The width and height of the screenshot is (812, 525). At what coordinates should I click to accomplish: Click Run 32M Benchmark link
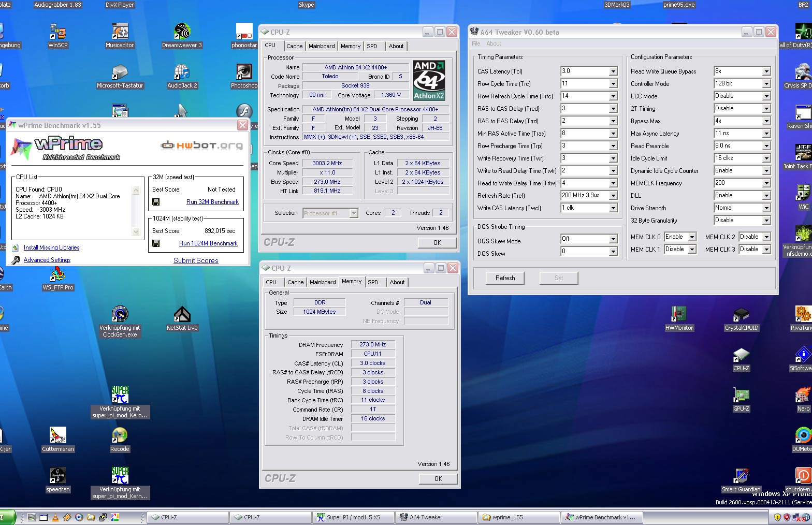point(212,202)
